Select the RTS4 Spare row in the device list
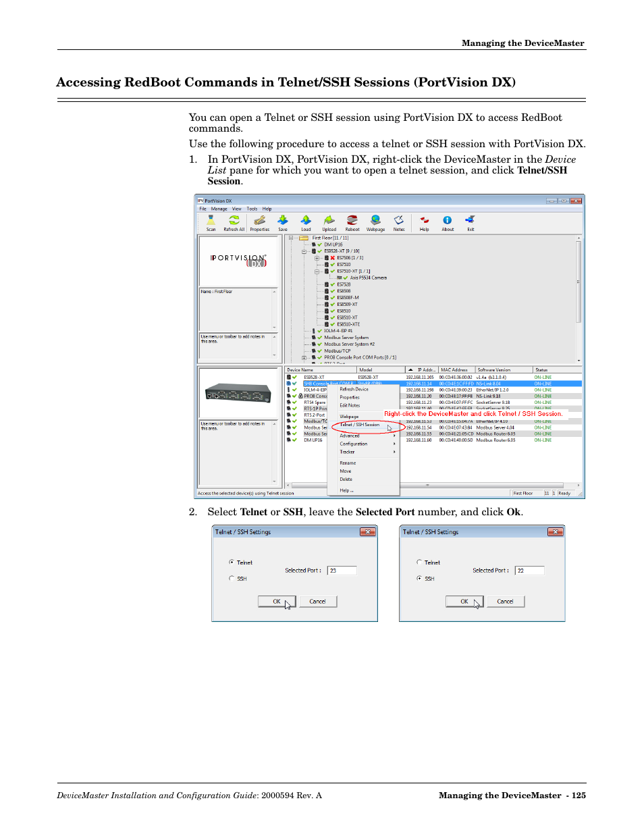 (433, 402)
